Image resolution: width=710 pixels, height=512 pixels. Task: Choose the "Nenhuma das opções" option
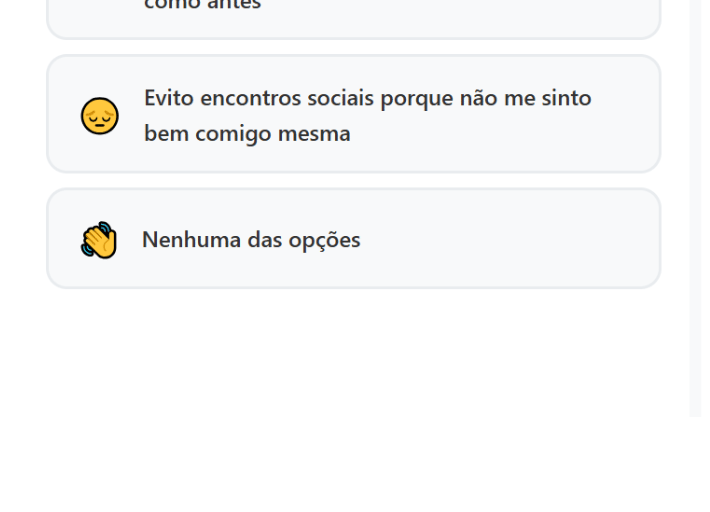(353, 239)
